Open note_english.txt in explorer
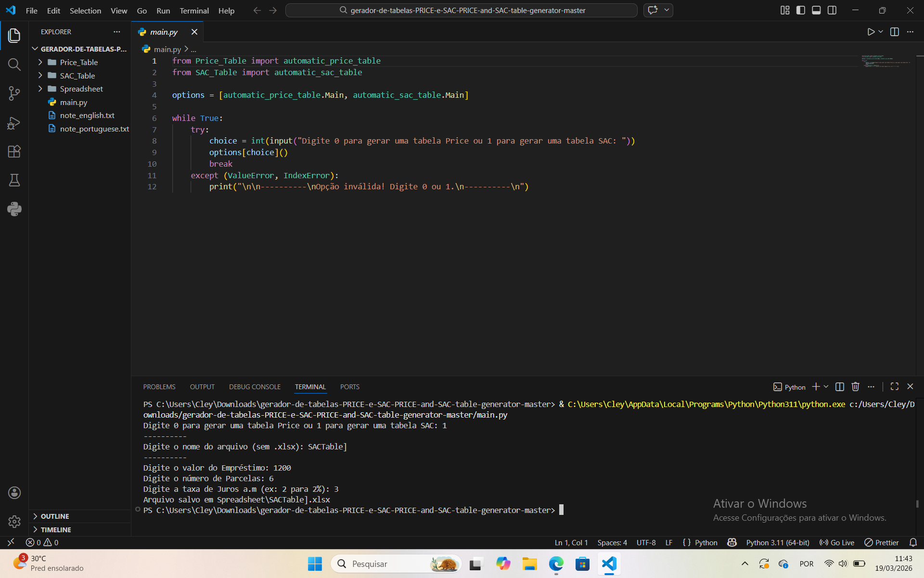924x578 pixels. (87, 116)
